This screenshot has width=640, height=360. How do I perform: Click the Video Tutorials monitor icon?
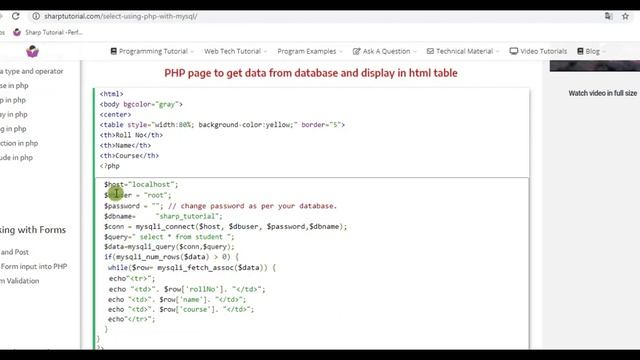click(x=513, y=51)
